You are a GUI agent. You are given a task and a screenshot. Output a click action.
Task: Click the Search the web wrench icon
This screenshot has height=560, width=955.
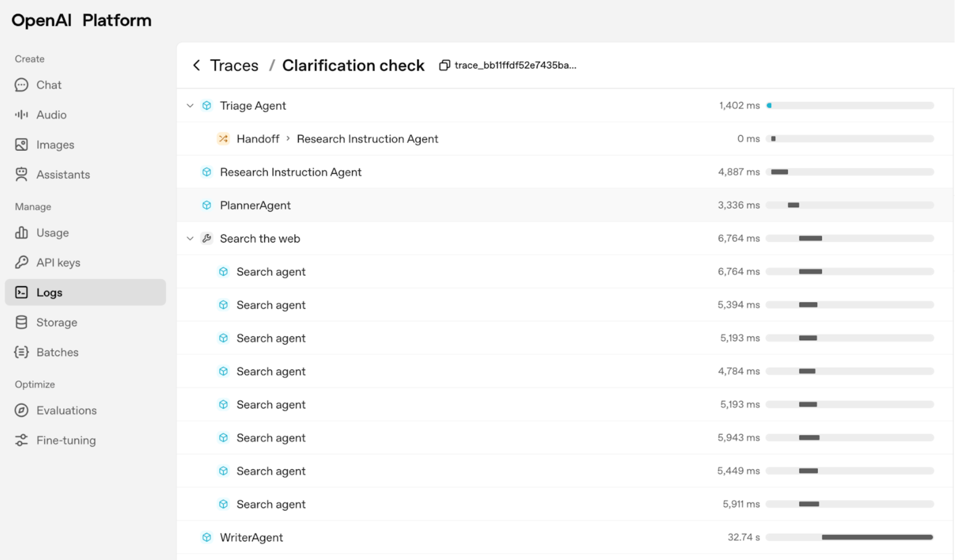click(x=207, y=238)
